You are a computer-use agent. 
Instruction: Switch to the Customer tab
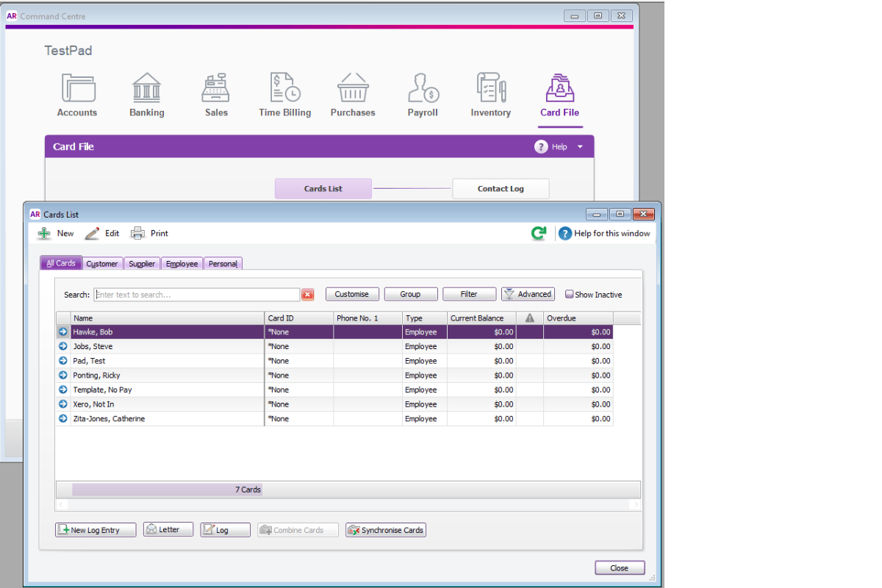point(101,263)
